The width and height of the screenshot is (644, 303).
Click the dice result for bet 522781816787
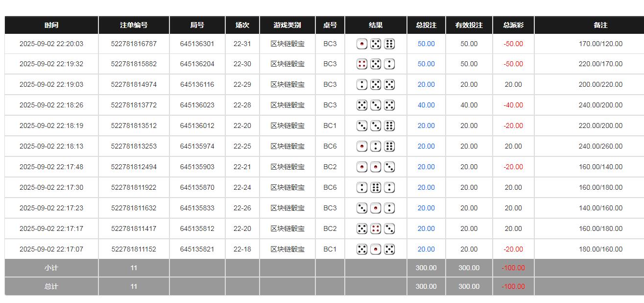pos(376,44)
